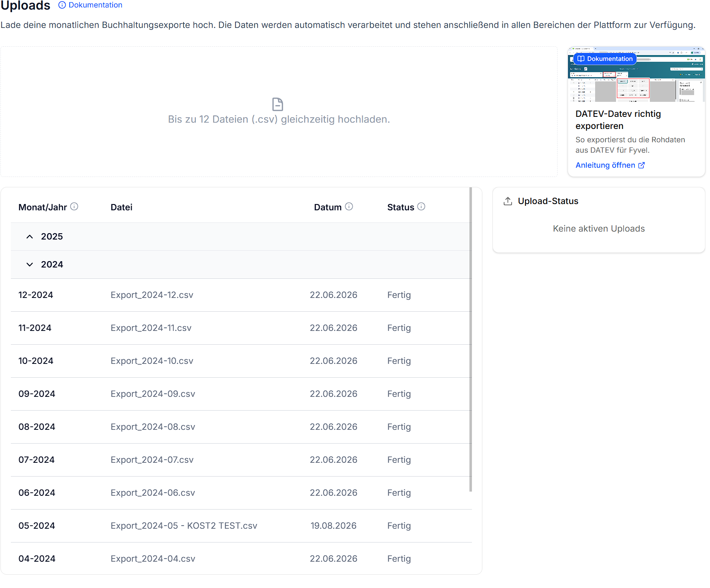
Task: Select file Export_2024-07.csv
Action: (152, 460)
